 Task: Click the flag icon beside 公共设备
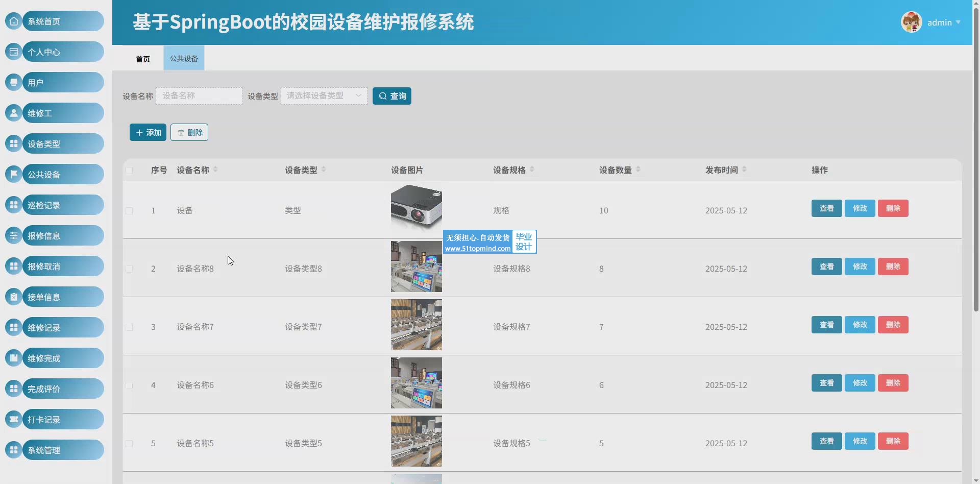(14, 174)
